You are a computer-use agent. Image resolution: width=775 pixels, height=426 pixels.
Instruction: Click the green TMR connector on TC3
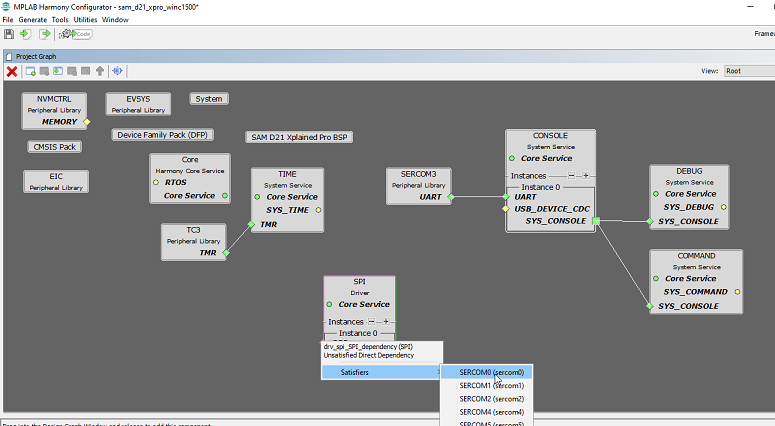click(226, 253)
